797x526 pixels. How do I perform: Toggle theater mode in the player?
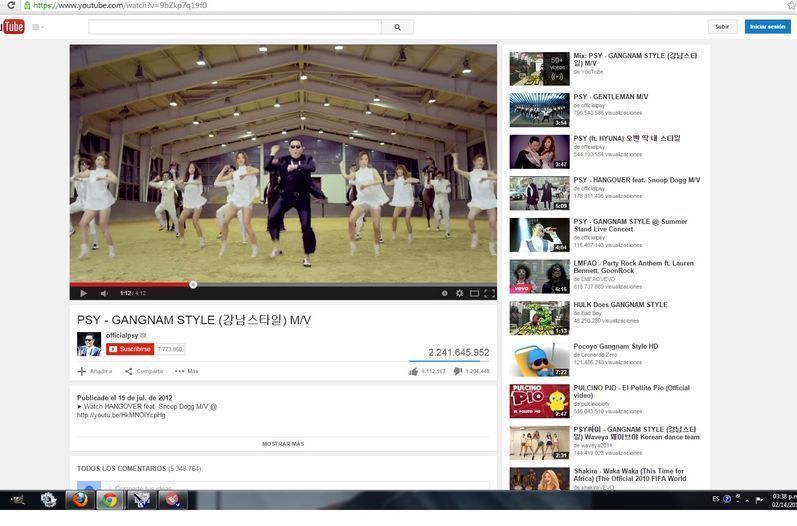click(474, 293)
